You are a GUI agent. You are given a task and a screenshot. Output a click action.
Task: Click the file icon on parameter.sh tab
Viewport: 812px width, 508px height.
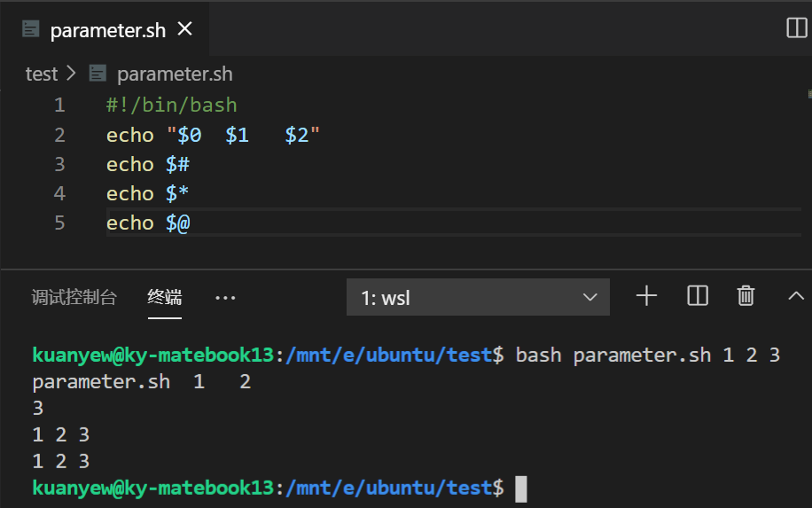pyautogui.click(x=30, y=29)
